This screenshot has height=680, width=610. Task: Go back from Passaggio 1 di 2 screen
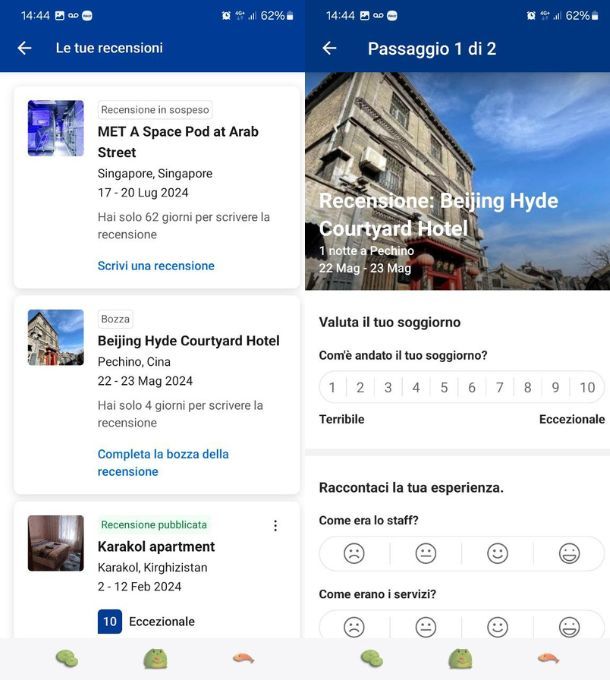(329, 48)
